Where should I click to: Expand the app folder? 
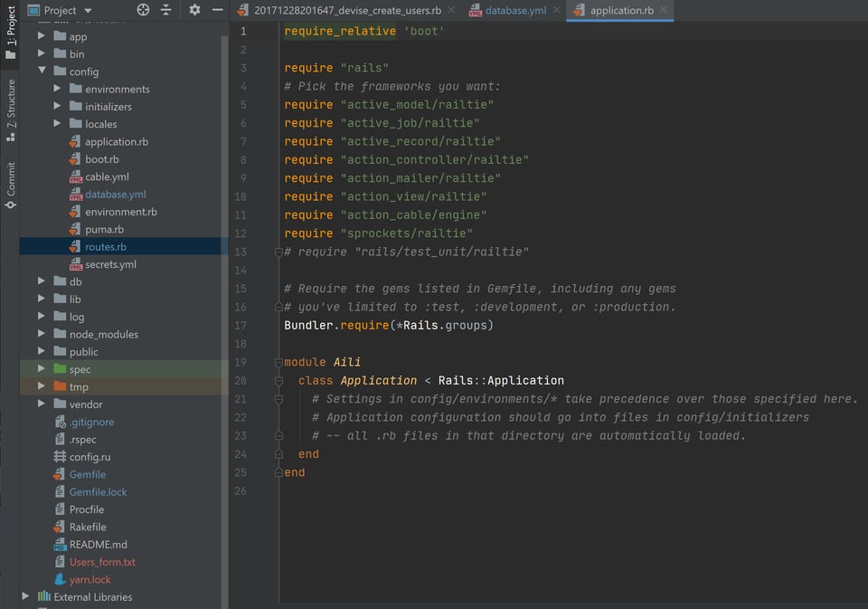click(41, 36)
